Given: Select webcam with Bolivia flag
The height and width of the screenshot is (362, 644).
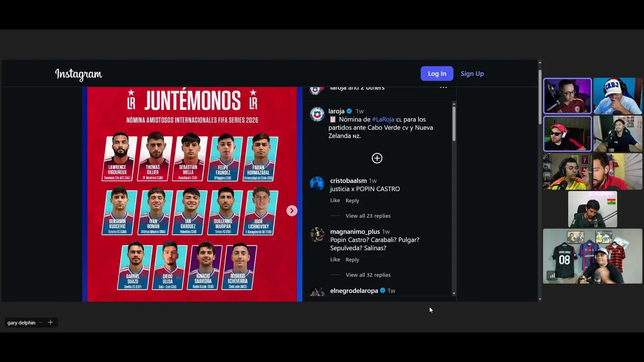Looking at the screenshot, I should 592,209.
